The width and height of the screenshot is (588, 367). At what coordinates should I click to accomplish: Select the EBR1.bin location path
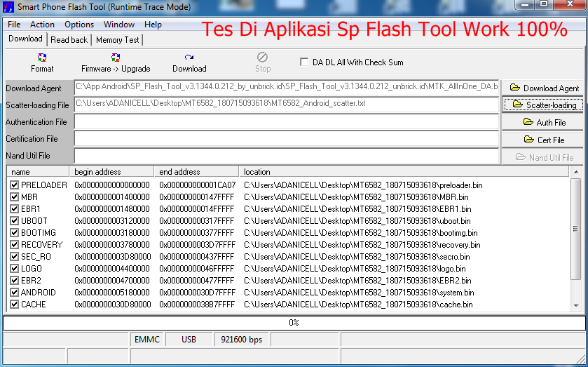pos(357,209)
